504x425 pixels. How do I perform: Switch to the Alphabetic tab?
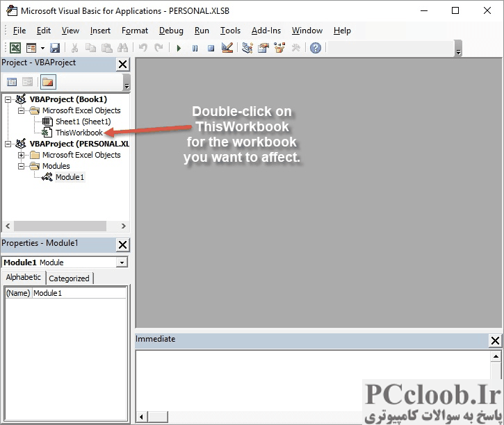click(24, 277)
